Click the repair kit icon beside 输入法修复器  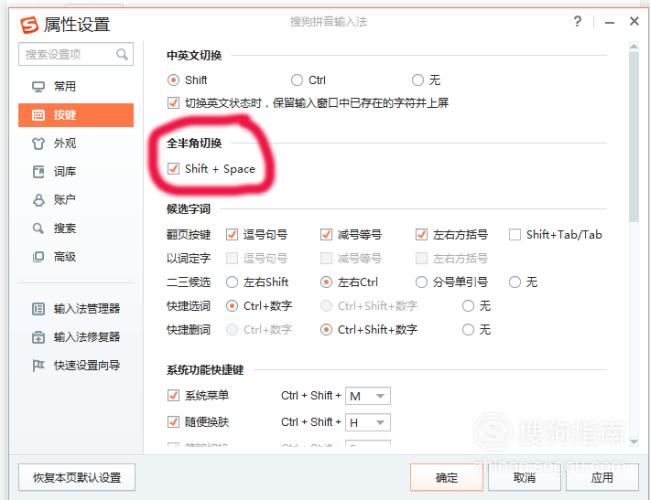pyautogui.click(x=38, y=337)
